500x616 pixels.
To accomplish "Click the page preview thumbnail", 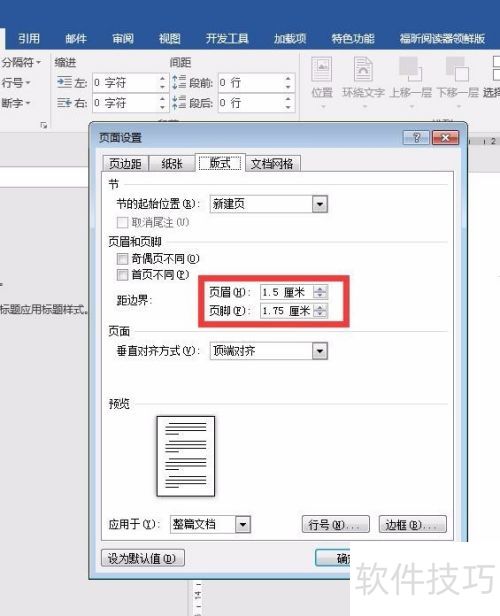I will tap(186, 456).
